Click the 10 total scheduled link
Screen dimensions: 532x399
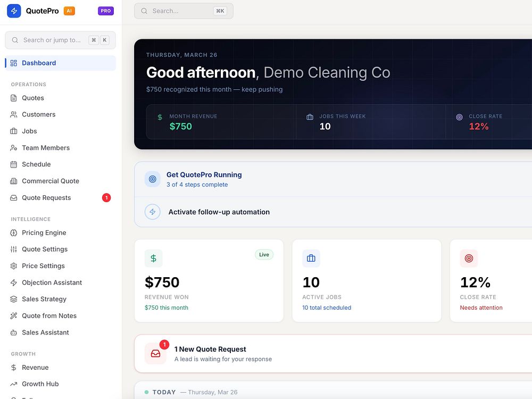click(x=327, y=307)
